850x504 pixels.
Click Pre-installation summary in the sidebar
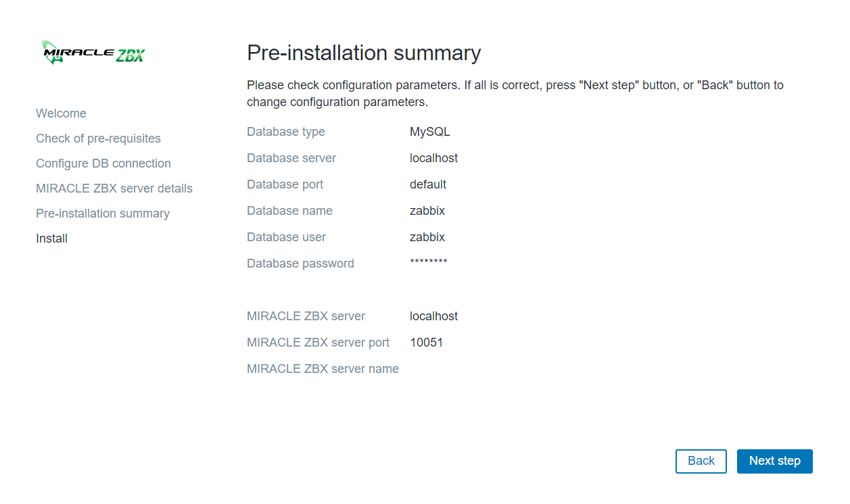point(102,213)
